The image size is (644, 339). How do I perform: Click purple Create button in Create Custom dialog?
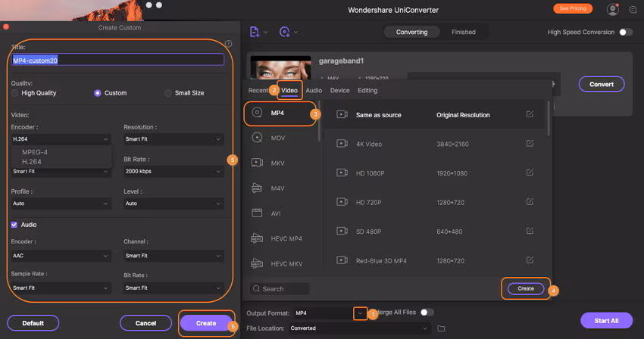tap(206, 323)
